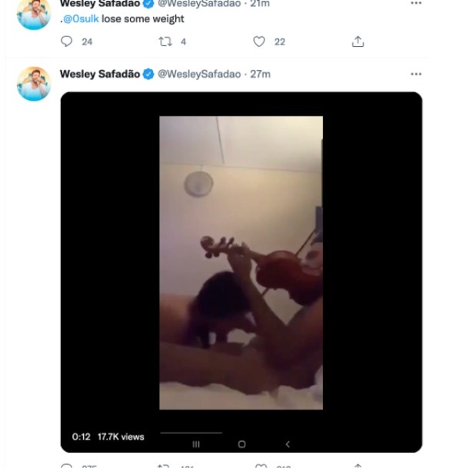Viewport: 476px width, 468px height.
Task: Open the tweet via its 21m timestamp
Action: pyautogui.click(x=260, y=3)
